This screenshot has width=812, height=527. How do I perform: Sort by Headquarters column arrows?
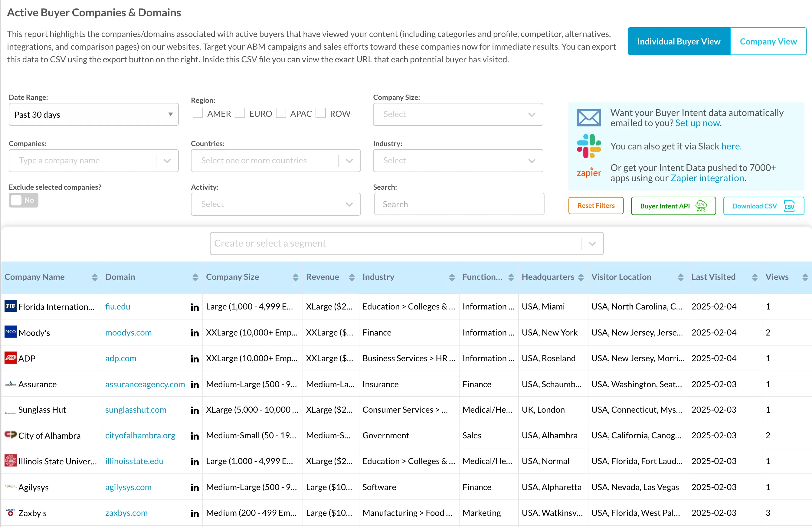(581, 277)
